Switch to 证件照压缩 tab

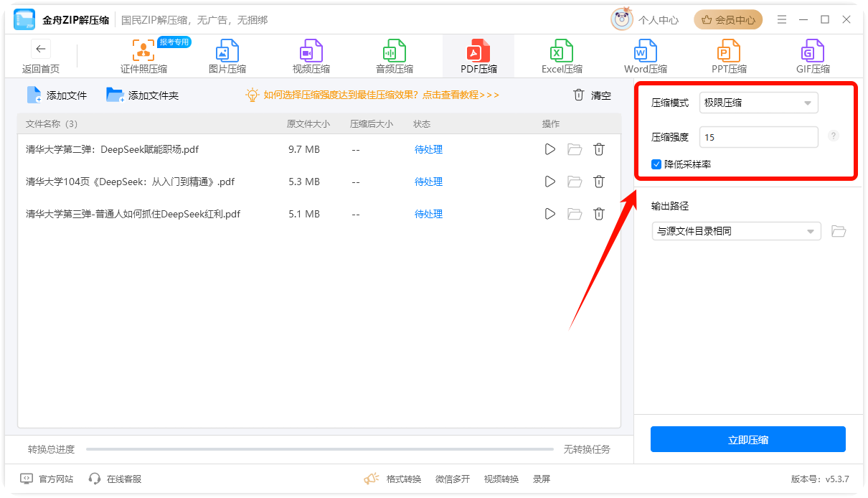pyautogui.click(x=143, y=57)
